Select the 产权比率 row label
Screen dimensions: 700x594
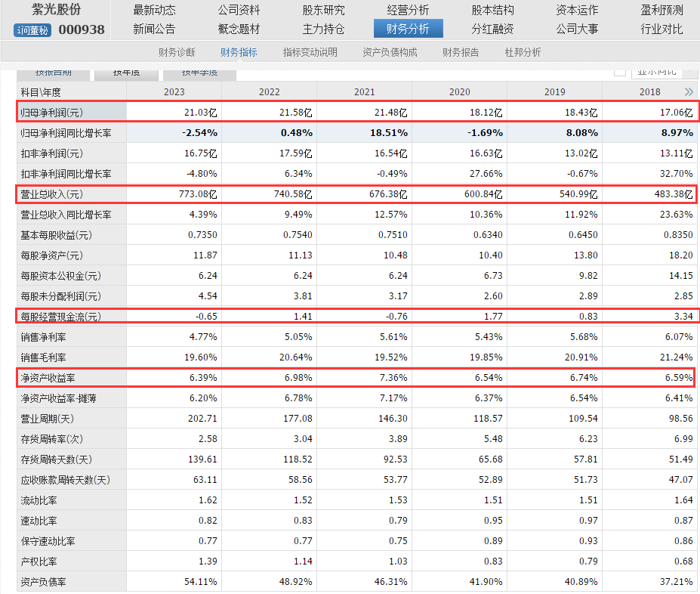click(x=39, y=562)
